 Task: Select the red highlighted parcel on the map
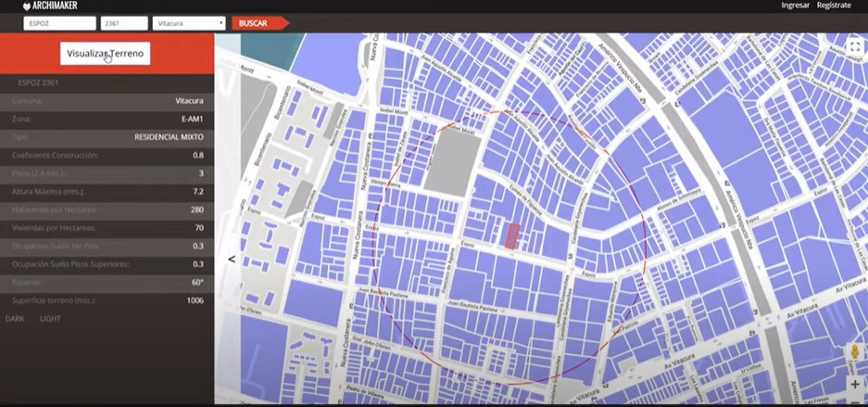click(x=510, y=235)
